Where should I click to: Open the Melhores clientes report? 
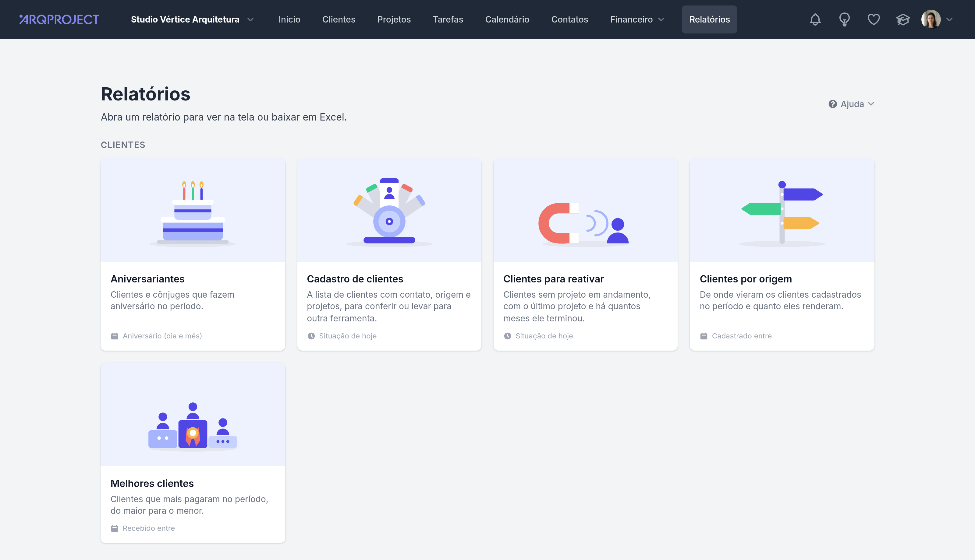tap(193, 453)
